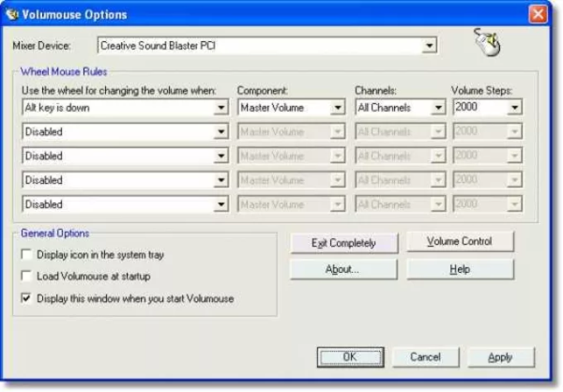Open the 'Alt key is down' rule dropdown
This screenshot has width=563, height=392.
(x=126, y=107)
